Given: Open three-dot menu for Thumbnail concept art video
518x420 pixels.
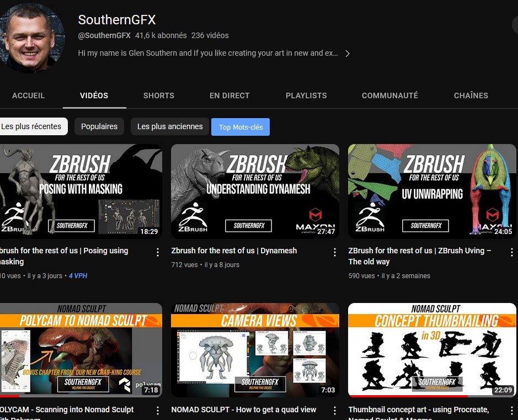Looking at the screenshot, I should point(511,411).
